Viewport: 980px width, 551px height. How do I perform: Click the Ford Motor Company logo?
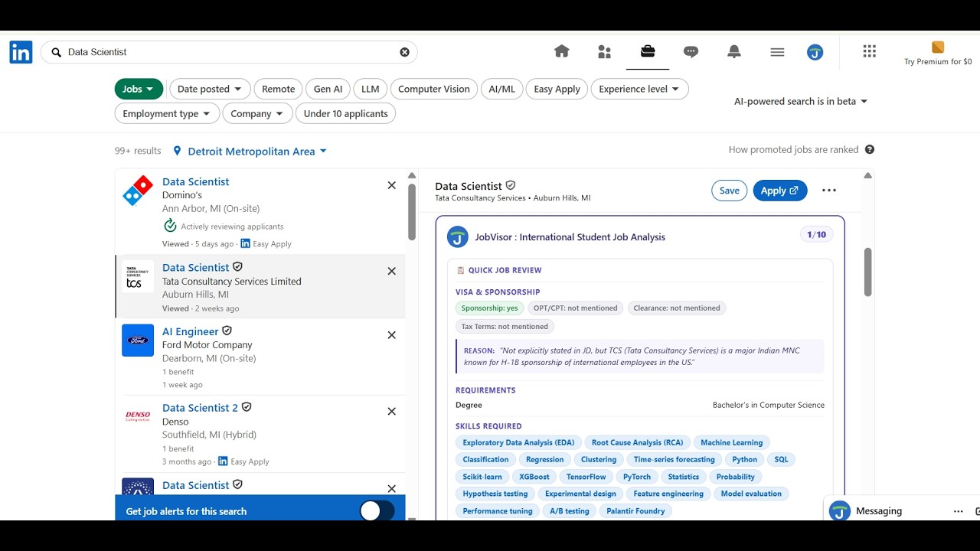(x=138, y=341)
